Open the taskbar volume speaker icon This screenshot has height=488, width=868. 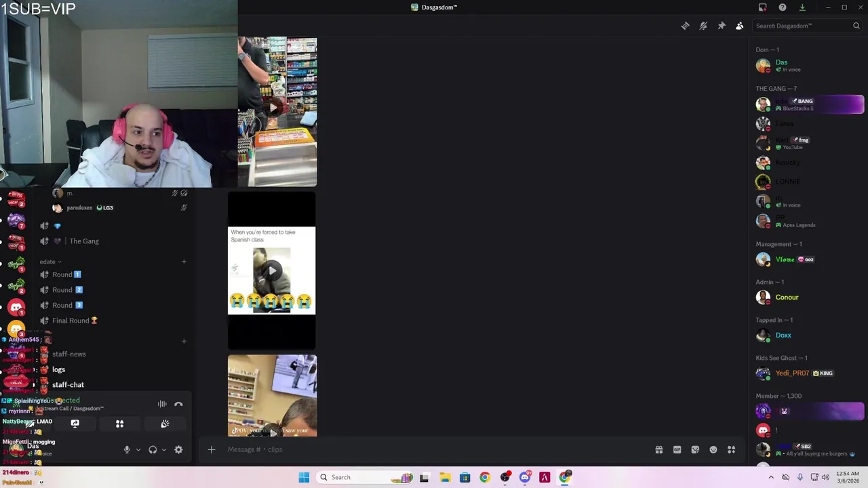tap(825, 477)
